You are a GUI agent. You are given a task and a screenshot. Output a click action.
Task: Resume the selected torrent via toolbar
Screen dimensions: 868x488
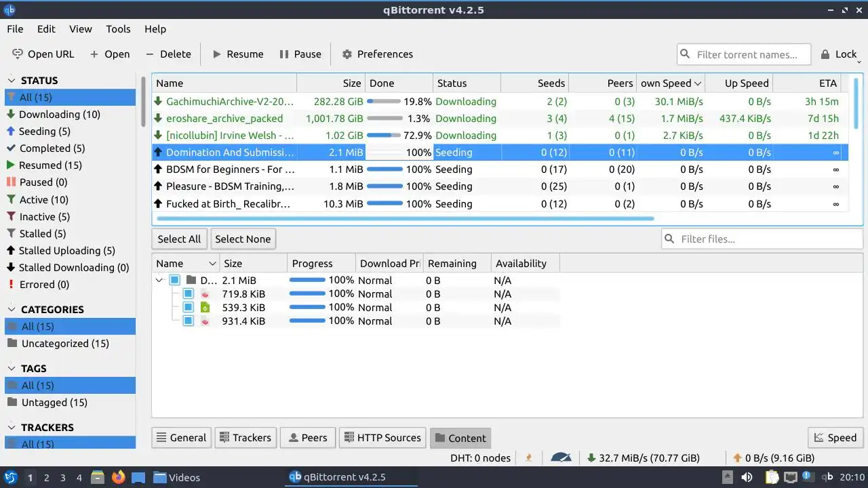point(237,54)
